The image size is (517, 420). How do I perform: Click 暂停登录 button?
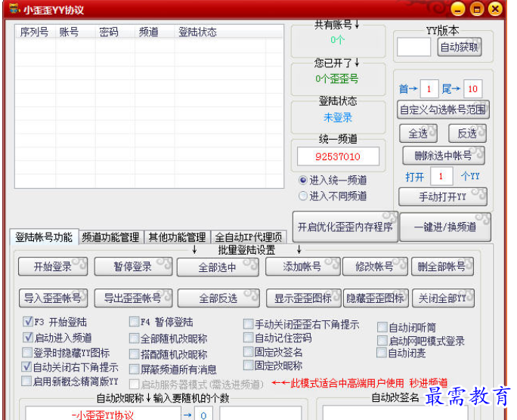click(133, 267)
